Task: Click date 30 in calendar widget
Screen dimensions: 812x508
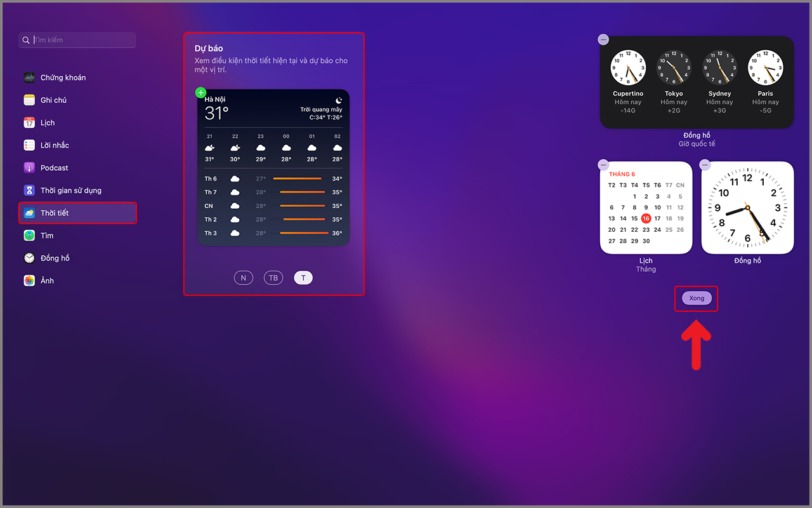Action: click(x=646, y=241)
